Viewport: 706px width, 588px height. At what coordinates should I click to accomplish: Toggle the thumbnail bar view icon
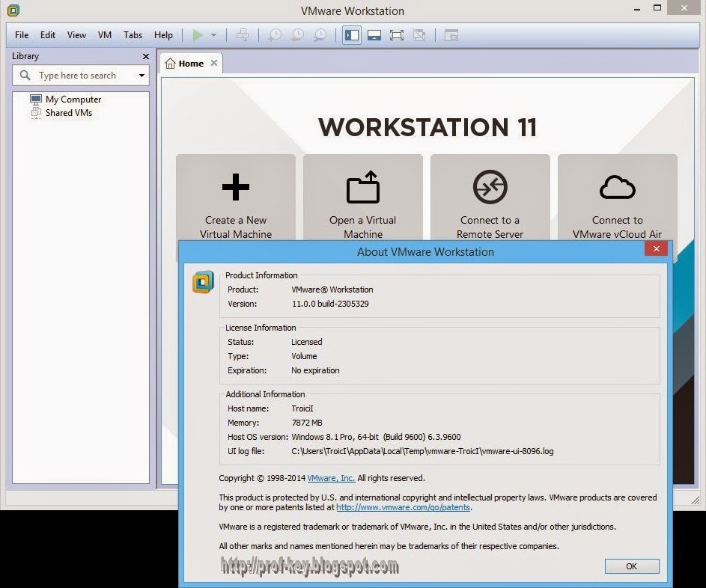pos(374,35)
